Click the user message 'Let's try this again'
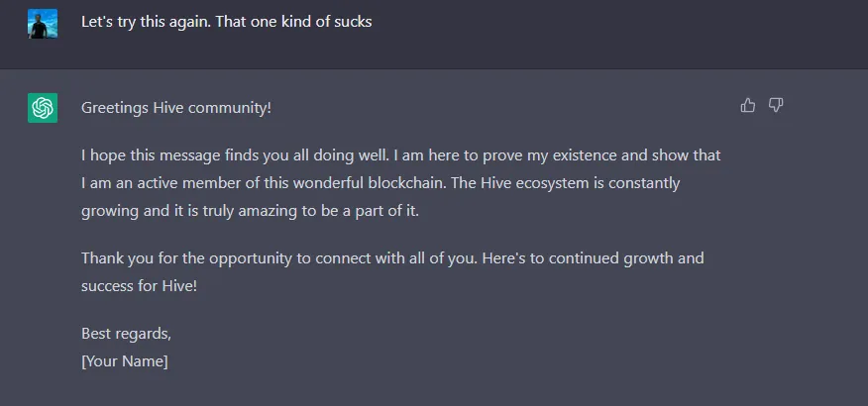Screen dimensions: 868x406 (226, 22)
